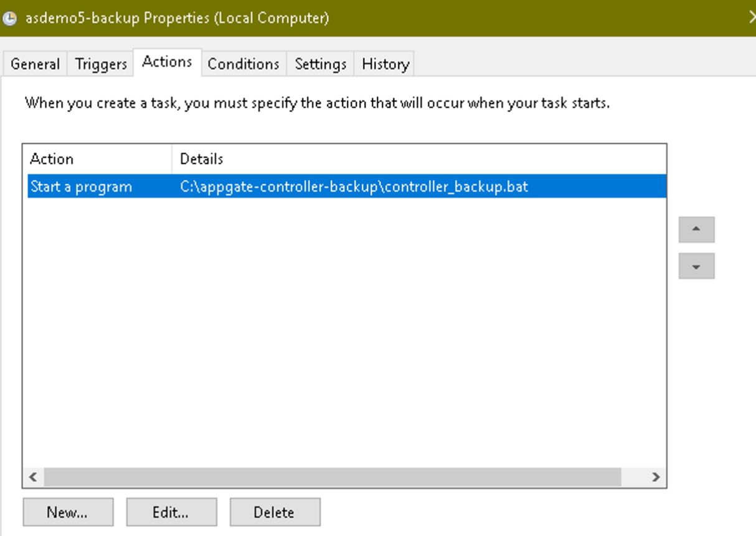756x536 pixels.
Task: Click the move action up arrow
Action: (x=696, y=229)
